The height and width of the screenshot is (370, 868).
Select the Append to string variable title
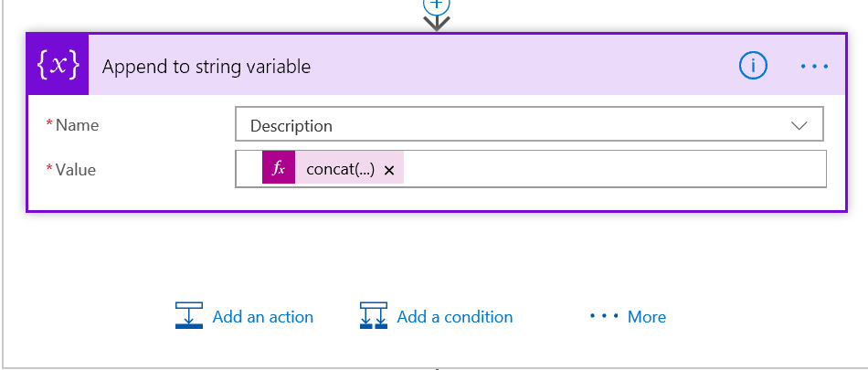(206, 67)
